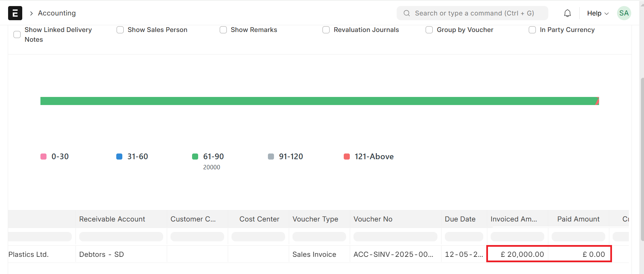Image resolution: width=644 pixels, height=274 pixels.
Task: Turn on In Party Currency checkbox
Action: 532,30
